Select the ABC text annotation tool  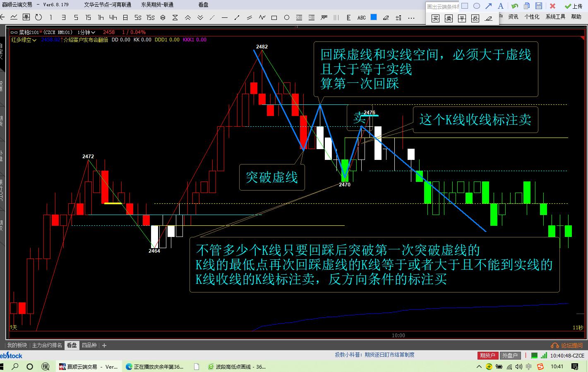[x=361, y=18]
